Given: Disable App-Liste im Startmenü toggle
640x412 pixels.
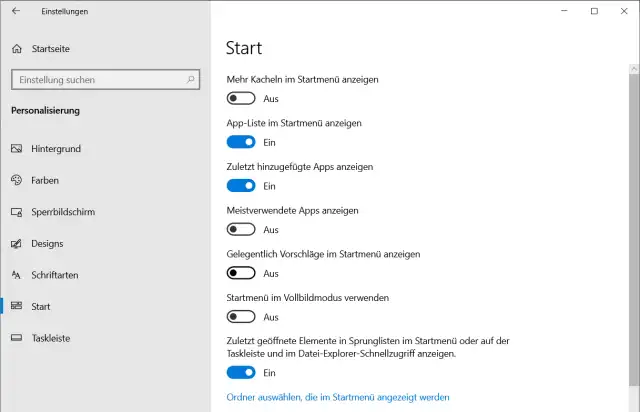Looking at the screenshot, I should (241, 142).
